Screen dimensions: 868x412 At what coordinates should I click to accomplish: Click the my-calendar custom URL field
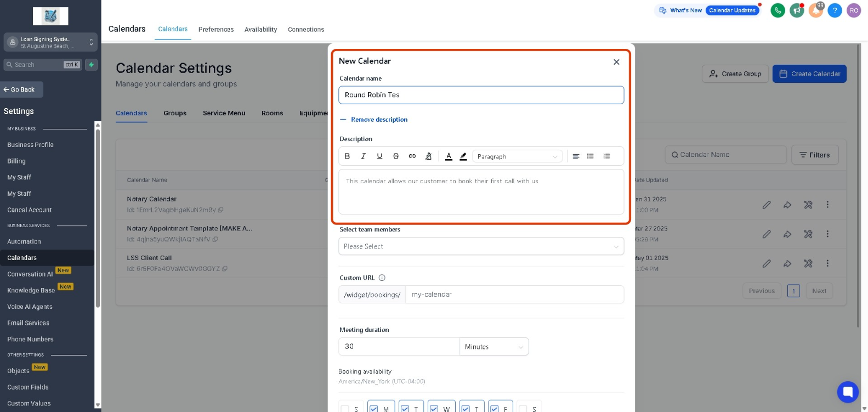514,295
